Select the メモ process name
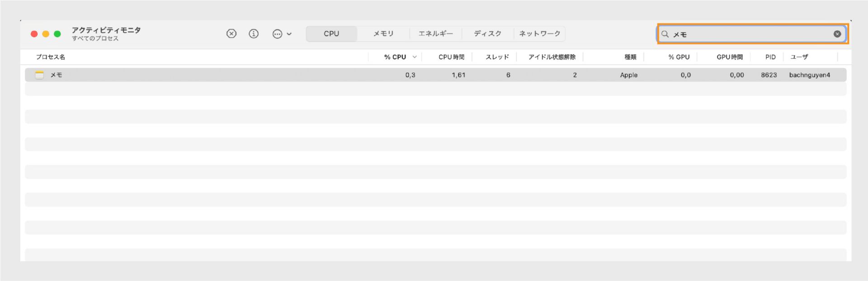The width and height of the screenshot is (868, 281). click(56, 75)
